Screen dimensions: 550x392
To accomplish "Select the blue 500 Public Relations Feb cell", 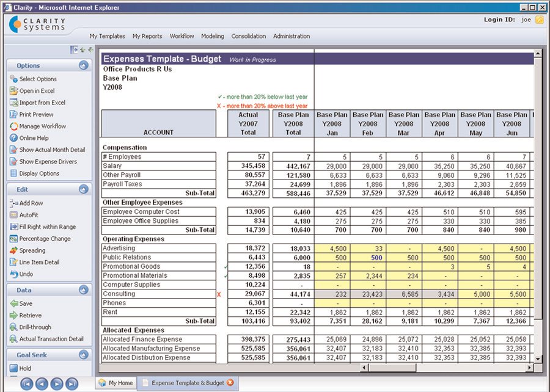I will coord(369,258).
